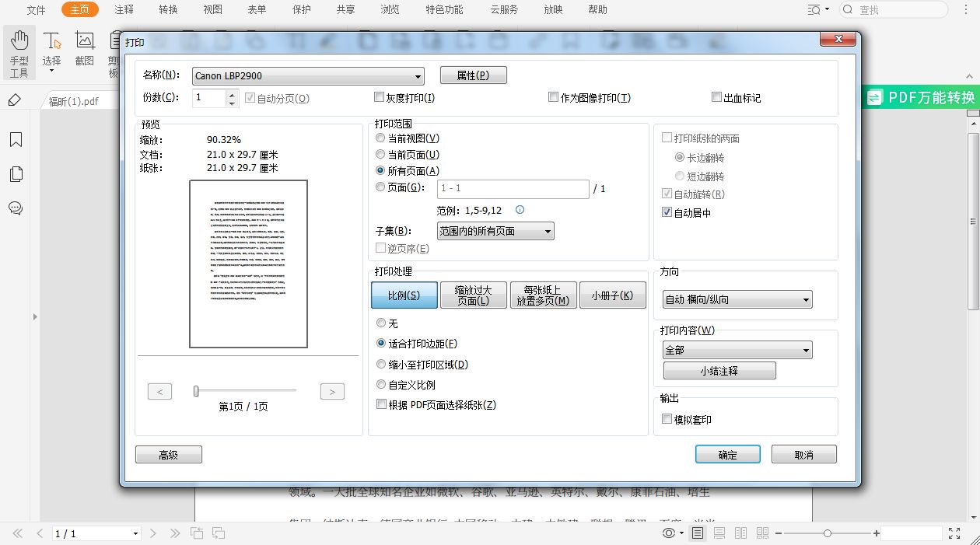Screen dimensions: 980x545
Task: Enable grayscale printing (灰度打印)
Action: (x=379, y=96)
